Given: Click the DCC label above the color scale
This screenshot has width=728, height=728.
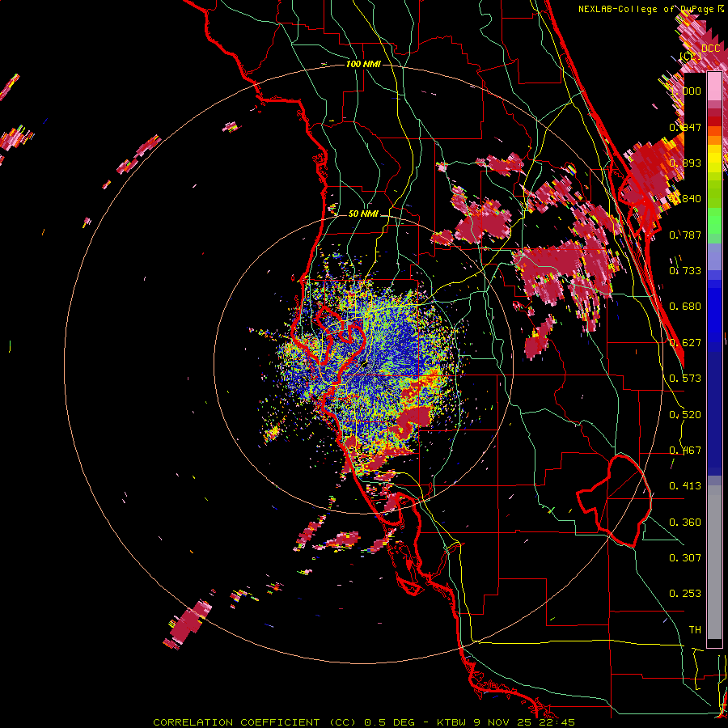Looking at the screenshot, I should pyautogui.click(x=710, y=49).
